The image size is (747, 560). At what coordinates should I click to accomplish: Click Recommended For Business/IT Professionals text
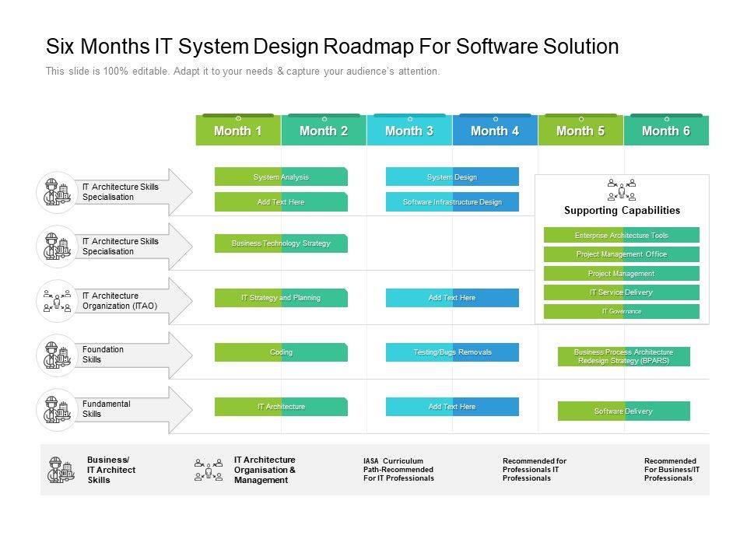click(672, 470)
